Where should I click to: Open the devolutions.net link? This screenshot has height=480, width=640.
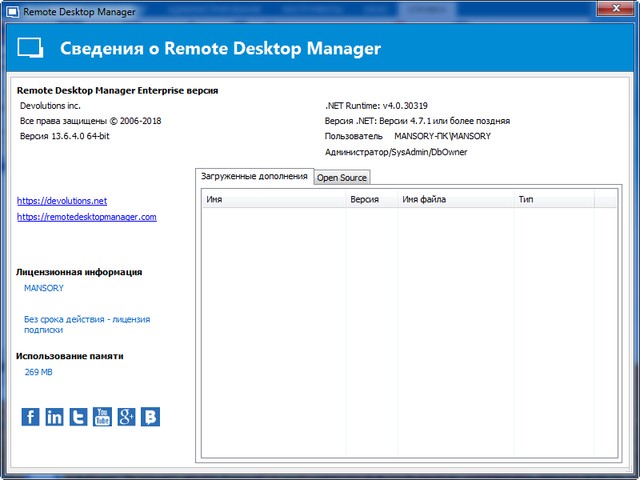[62, 201]
